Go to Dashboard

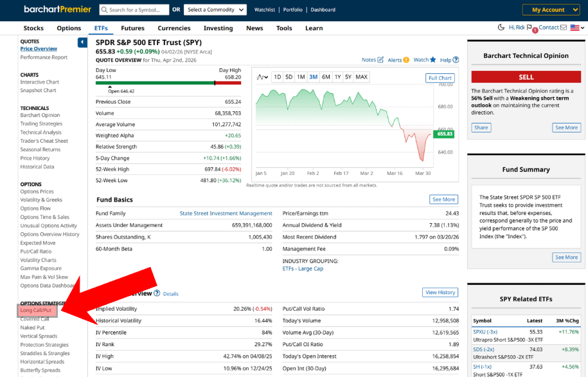click(x=323, y=10)
